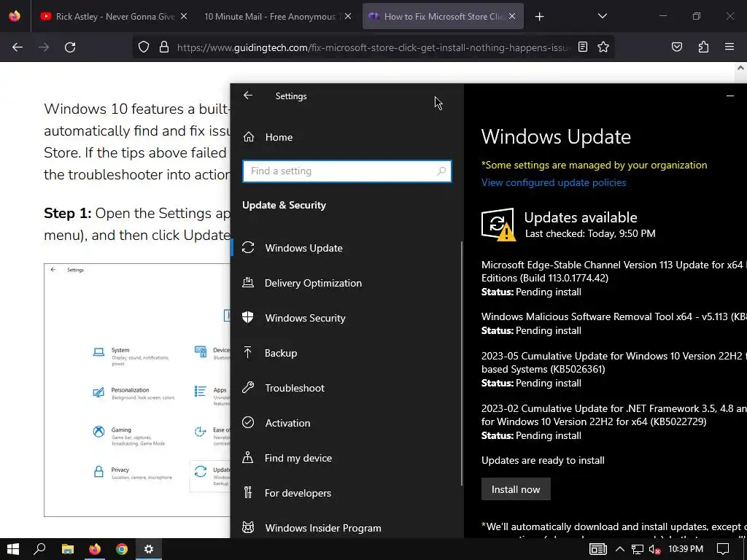
Task: Open the Save to Pocket icon
Action: pyautogui.click(x=677, y=47)
